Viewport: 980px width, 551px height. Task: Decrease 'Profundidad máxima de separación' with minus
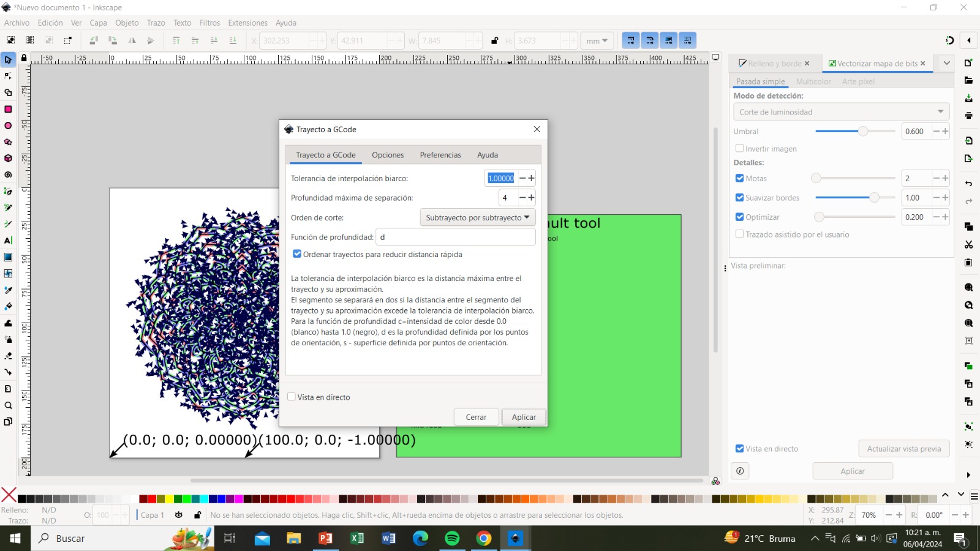(522, 198)
